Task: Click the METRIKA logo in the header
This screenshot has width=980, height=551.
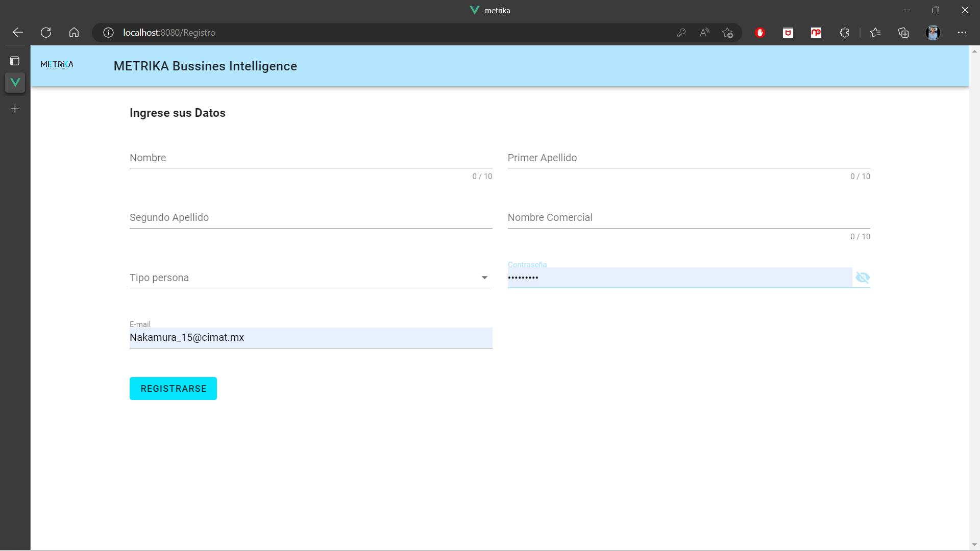Action: tap(58, 65)
